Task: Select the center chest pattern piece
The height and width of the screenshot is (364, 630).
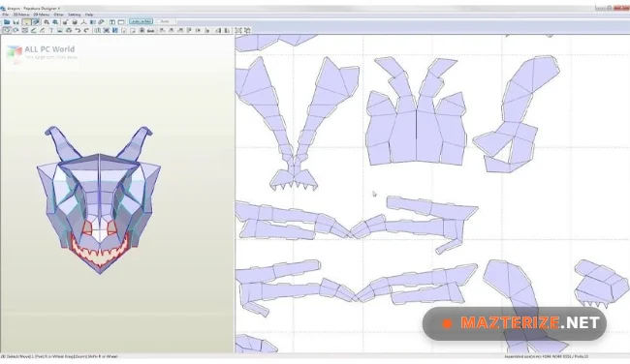Action: coord(416,112)
